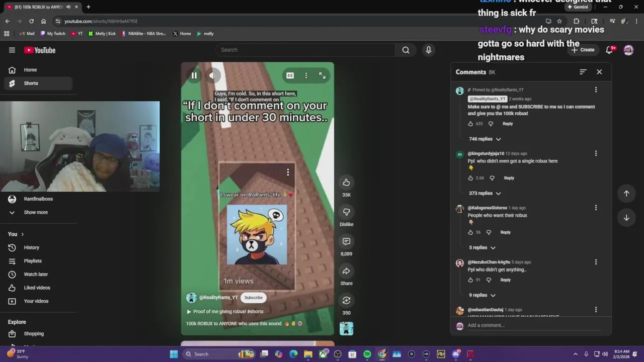Search with voice microphone icon

click(429, 50)
